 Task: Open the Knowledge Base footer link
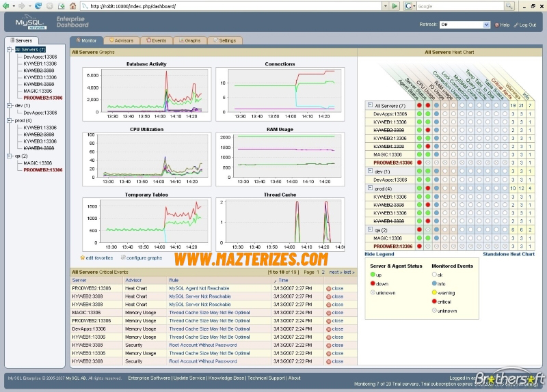(226, 378)
